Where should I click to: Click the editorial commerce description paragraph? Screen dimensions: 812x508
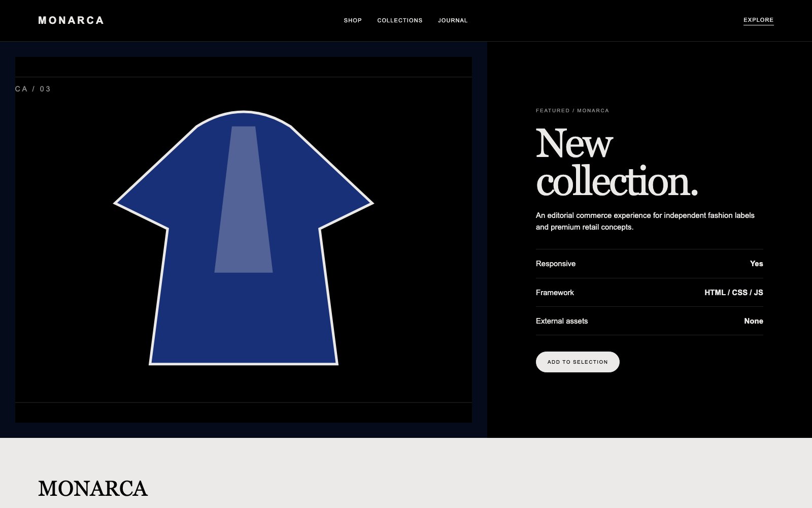point(645,221)
